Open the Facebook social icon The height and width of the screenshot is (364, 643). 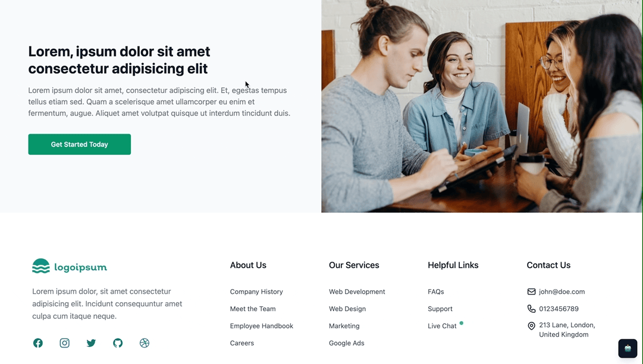coord(37,343)
